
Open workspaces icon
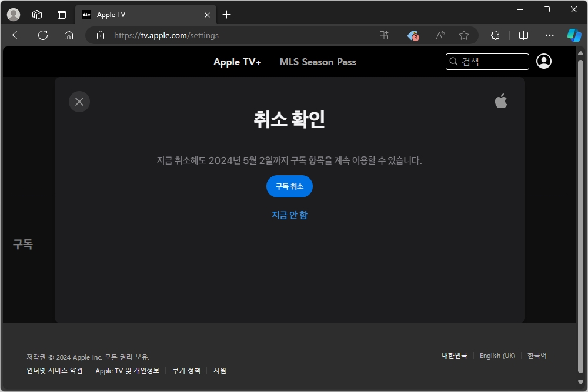pos(36,15)
